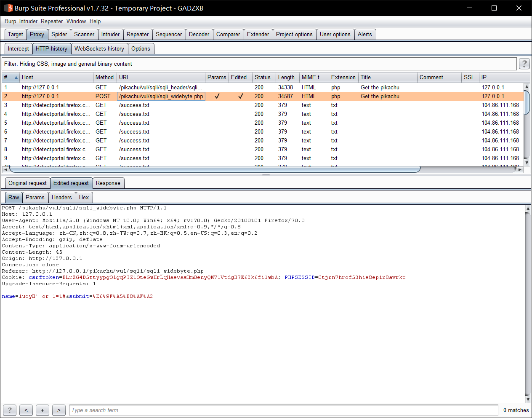Sort by Extension column header

coord(343,78)
